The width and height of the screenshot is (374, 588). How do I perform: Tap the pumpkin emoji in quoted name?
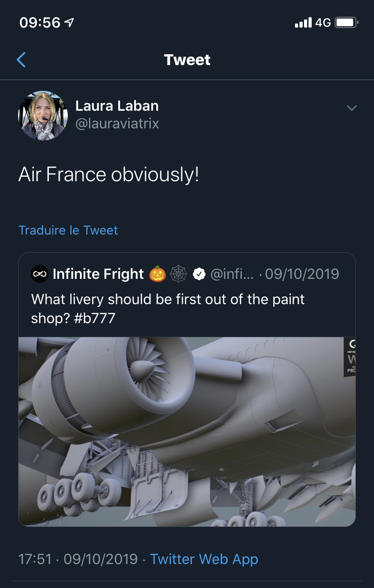pos(157,274)
